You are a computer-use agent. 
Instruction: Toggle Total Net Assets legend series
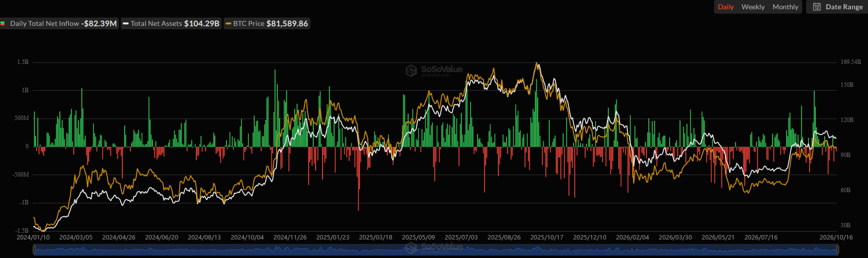(171, 23)
